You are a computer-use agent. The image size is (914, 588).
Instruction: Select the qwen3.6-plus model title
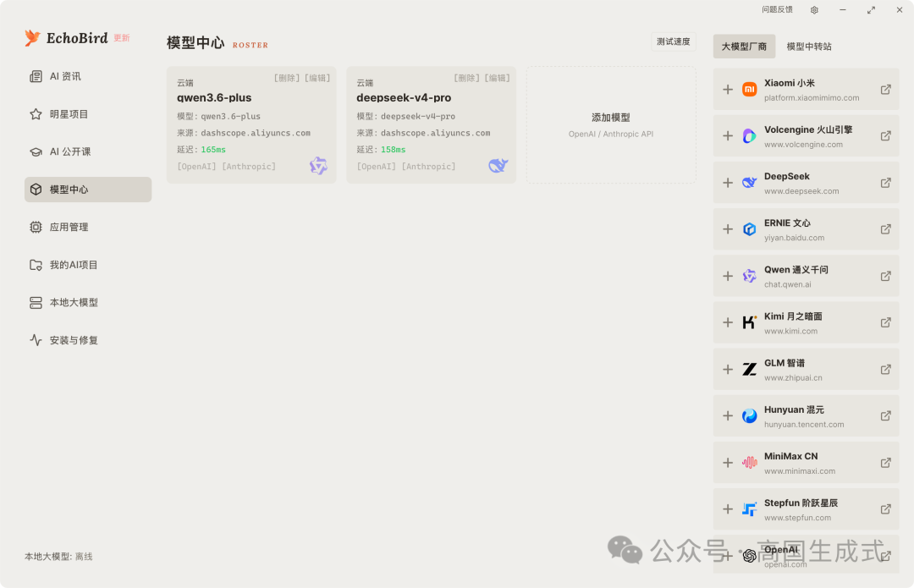[x=214, y=97]
